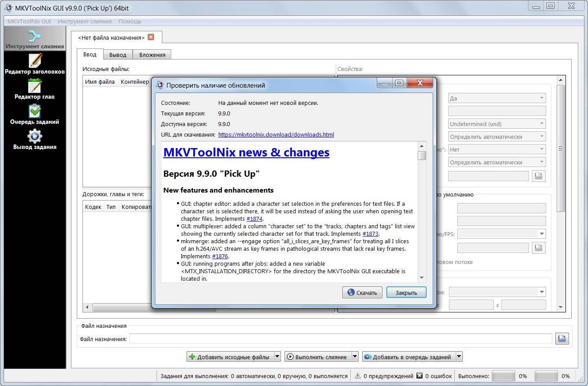Click the properties panel scrollbar down arrow
The image size is (588, 386).
click(x=561, y=307)
